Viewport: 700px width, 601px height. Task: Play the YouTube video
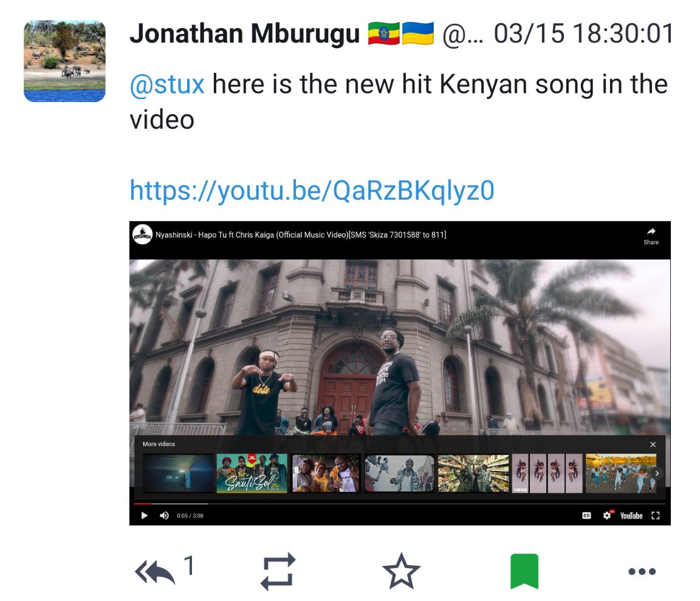click(144, 516)
